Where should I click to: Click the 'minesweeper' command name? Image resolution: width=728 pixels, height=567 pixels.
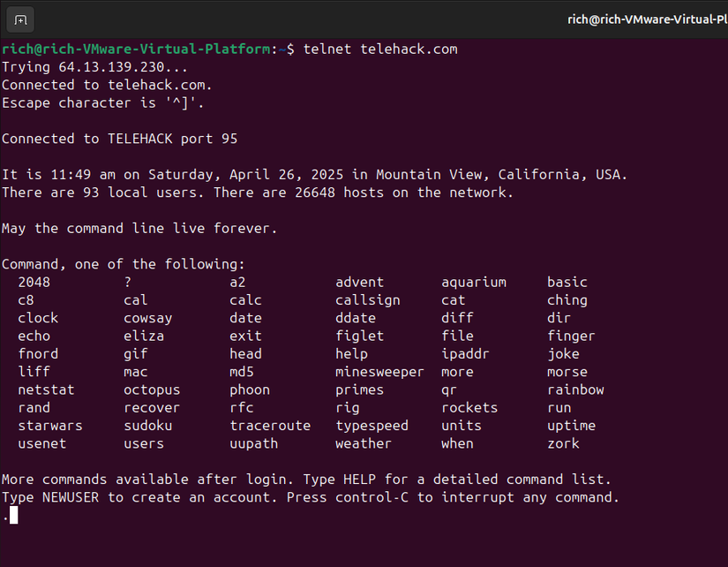(379, 372)
